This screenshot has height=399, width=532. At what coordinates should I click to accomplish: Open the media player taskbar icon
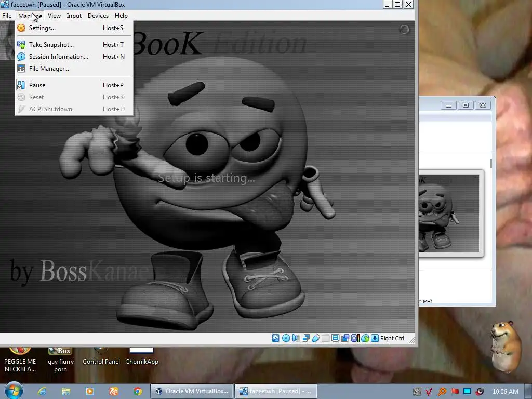coord(89,391)
